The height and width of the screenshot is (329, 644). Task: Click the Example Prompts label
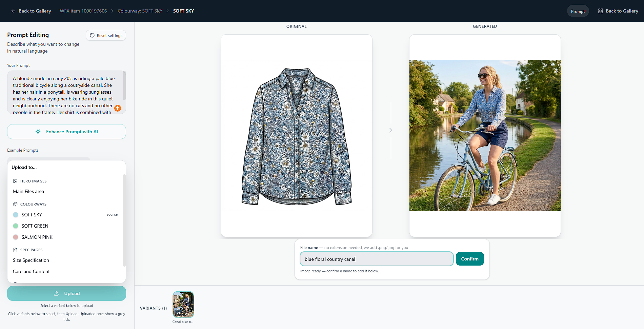click(x=23, y=150)
